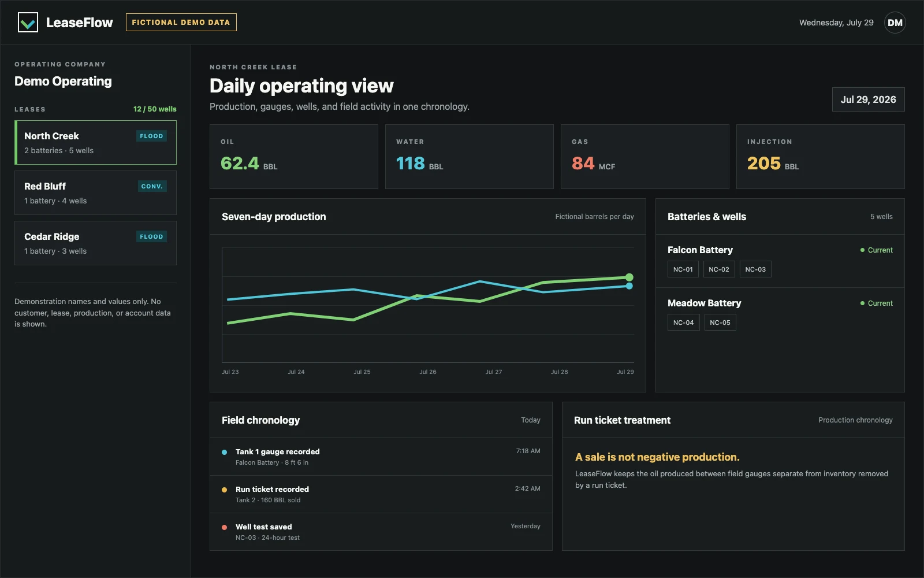
Task: Click the 5 wells count label
Action: click(881, 217)
